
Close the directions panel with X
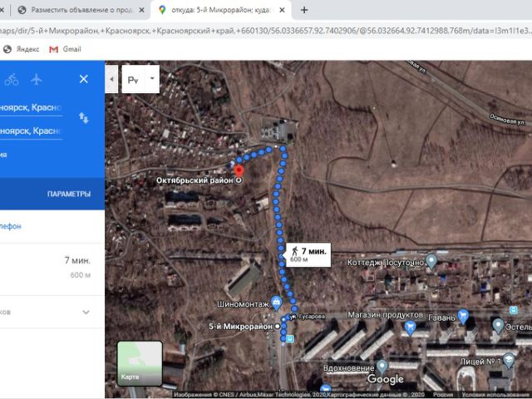coord(83,79)
